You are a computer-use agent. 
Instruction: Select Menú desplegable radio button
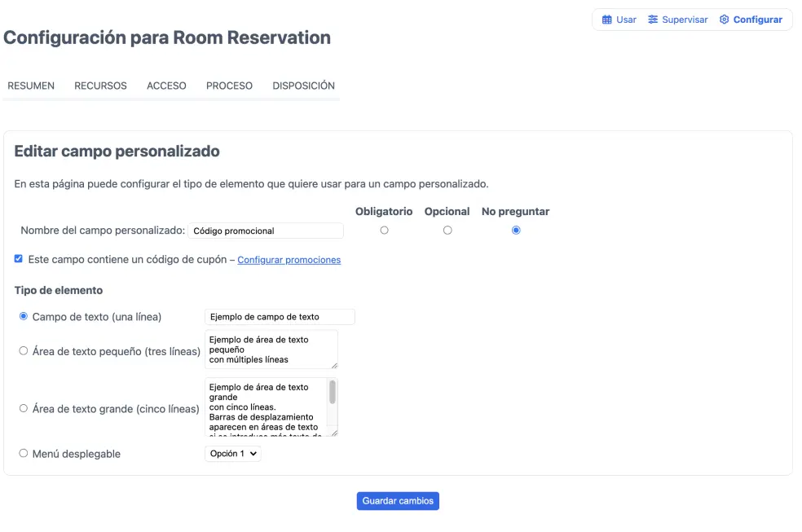[24, 453]
